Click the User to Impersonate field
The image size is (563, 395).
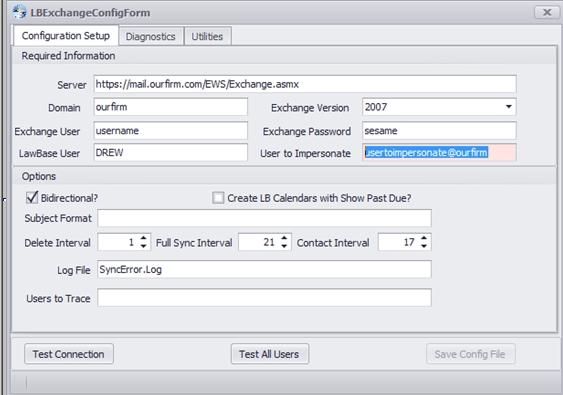pos(439,153)
